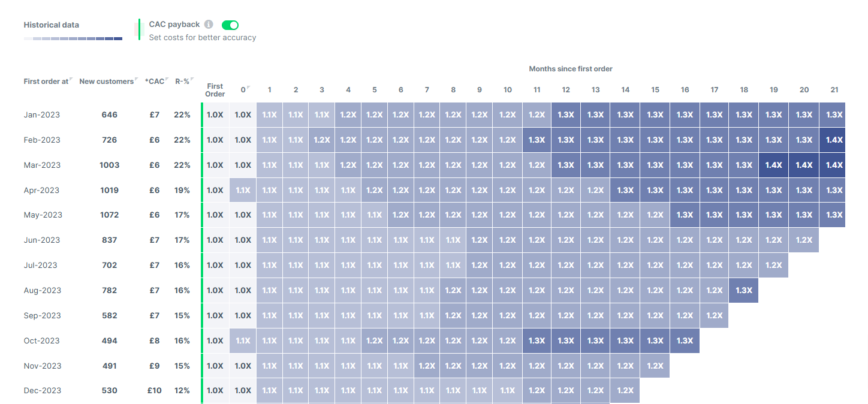Select the Jan-2023 cohort row label

[x=41, y=115]
